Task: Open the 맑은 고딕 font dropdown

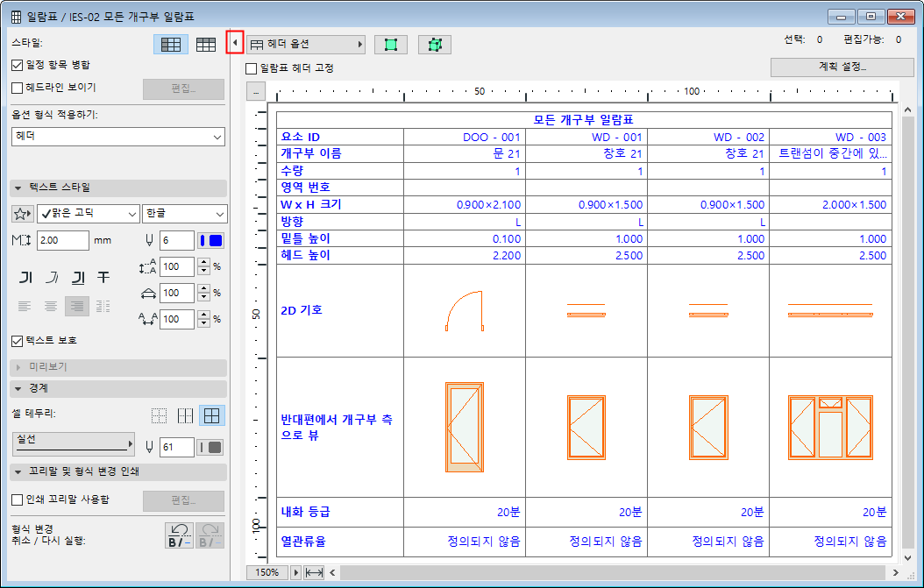Action: click(89, 213)
